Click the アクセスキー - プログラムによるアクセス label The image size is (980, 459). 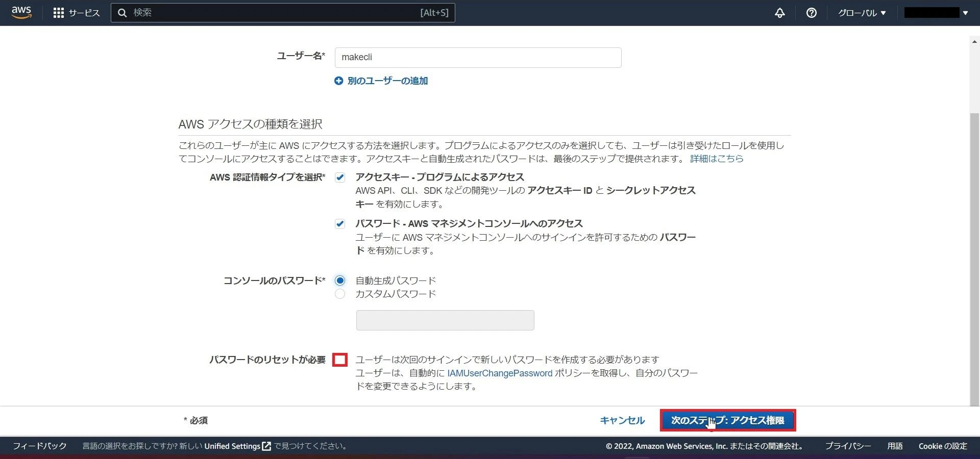440,177
